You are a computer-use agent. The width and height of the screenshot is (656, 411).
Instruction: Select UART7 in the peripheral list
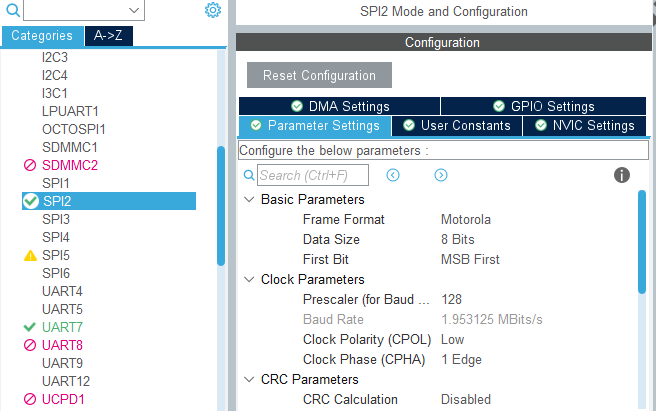pyautogui.click(x=62, y=327)
